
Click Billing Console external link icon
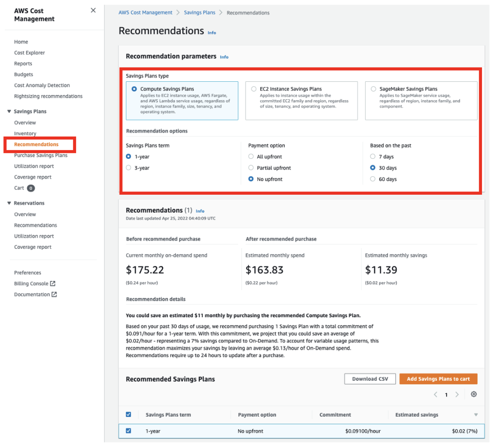53,283
